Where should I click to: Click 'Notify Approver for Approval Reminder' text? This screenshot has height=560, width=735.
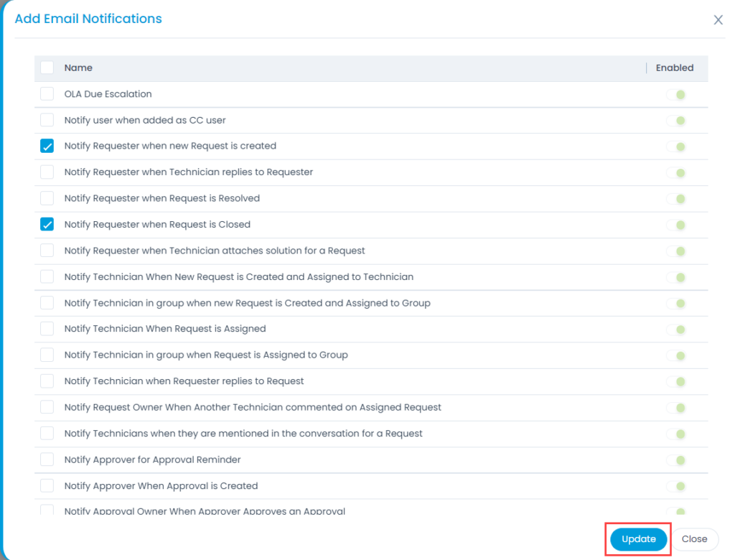click(152, 459)
